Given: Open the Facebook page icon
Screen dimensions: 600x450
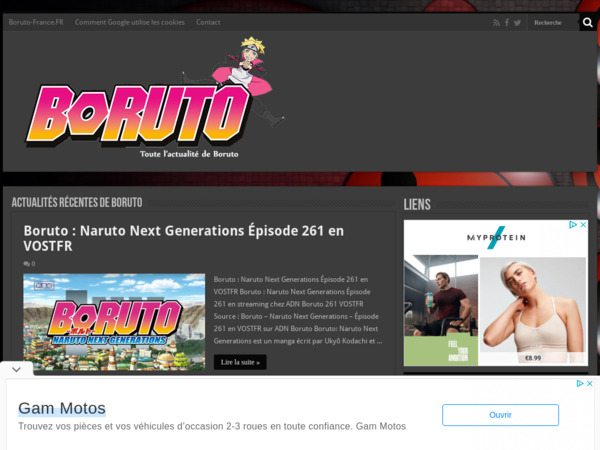Looking at the screenshot, I should coord(507,23).
